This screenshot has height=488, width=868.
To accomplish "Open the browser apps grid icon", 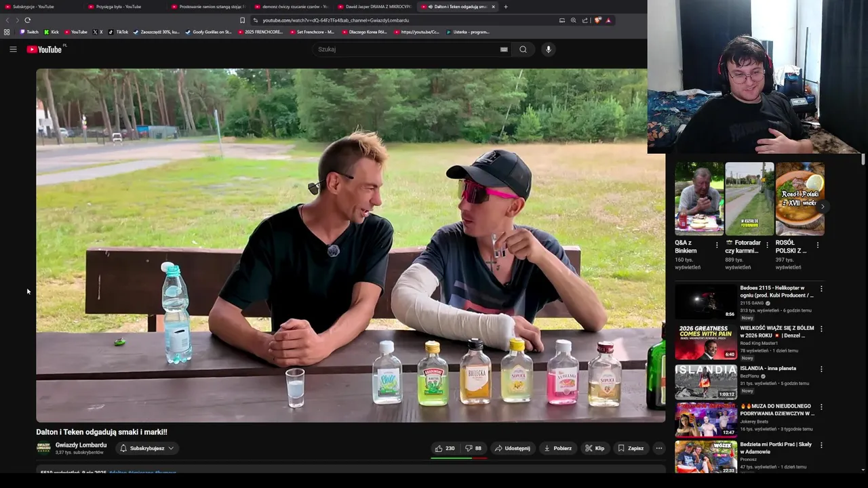I will pyautogui.click(x=7, y=32).
